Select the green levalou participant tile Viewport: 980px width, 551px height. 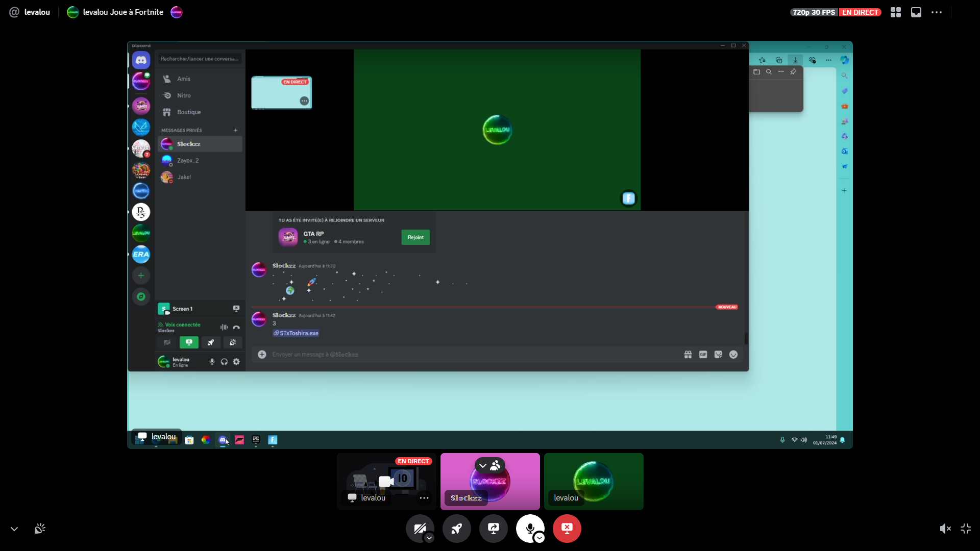(x=594, y=482)
